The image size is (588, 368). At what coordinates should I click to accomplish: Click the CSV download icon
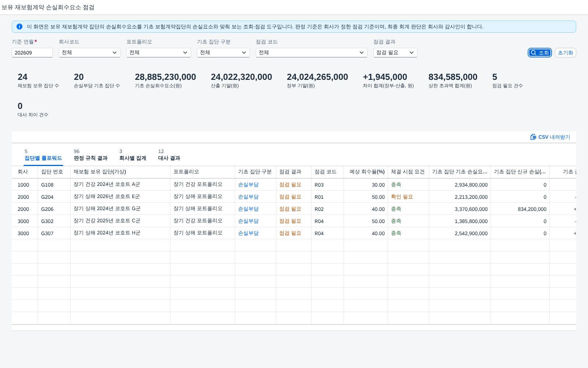click(x=533, y=137)
